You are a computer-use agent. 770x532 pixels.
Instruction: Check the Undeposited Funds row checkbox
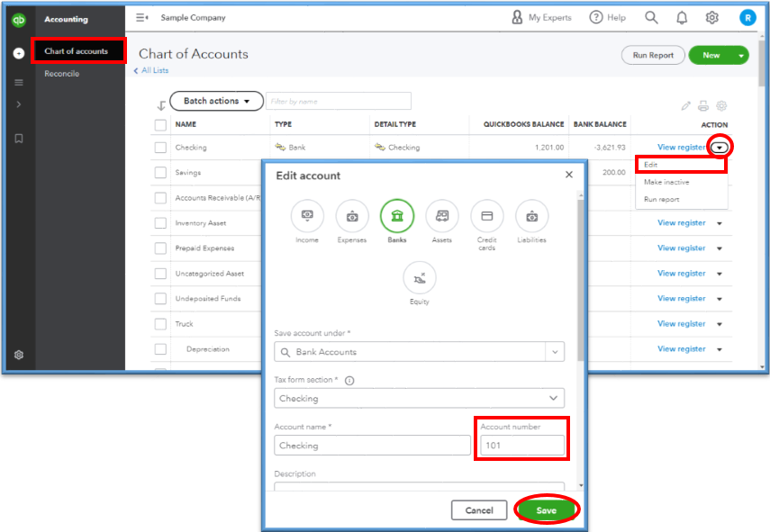[160, 298]
